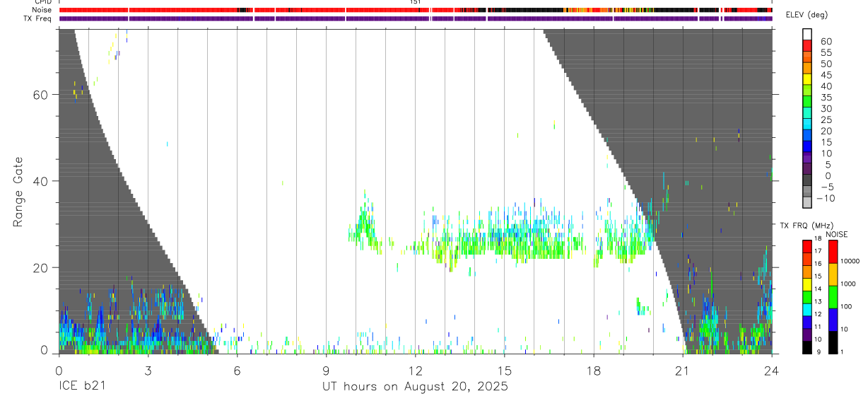
Task: Pick the black swatch in the NOISE legend
Action: 833,342
